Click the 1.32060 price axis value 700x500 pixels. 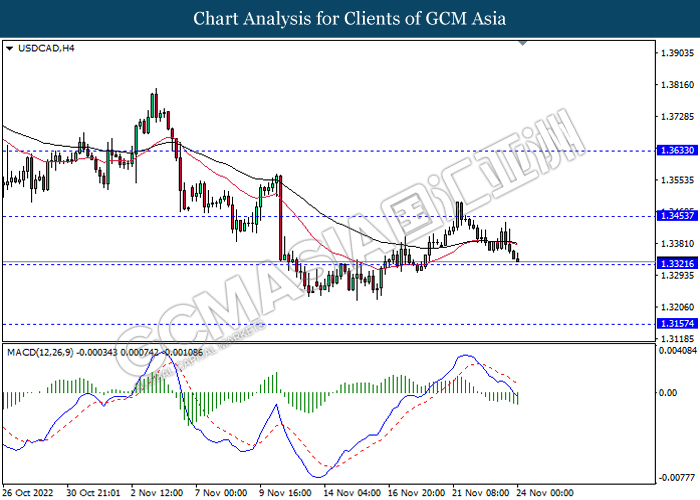[677, 307]
